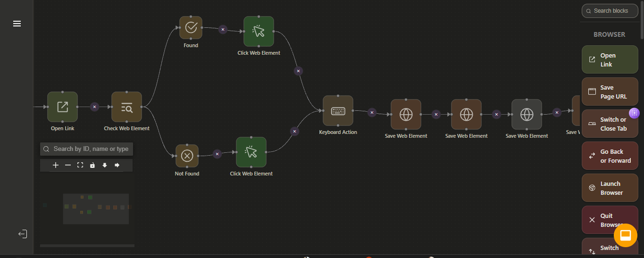Select the second brown Save Web Element node
Viewport: 644px width, 258px height.
466,114
